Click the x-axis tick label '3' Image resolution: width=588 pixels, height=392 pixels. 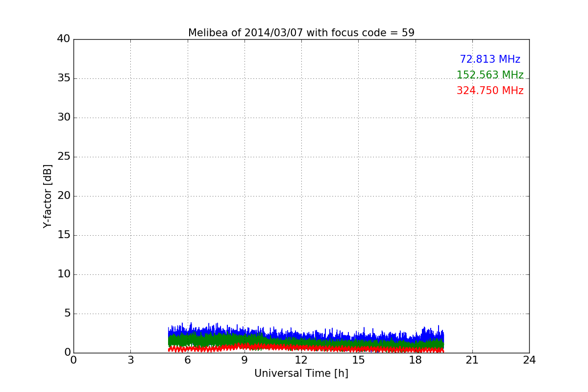pyautogui.click(x=130, y=360)
